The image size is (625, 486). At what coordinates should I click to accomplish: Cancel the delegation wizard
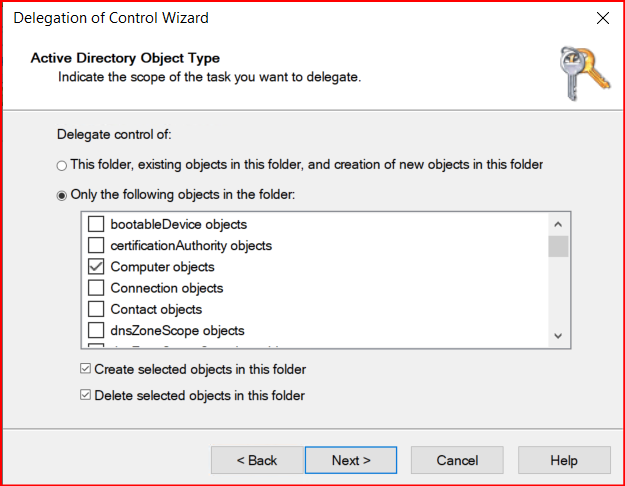click(457, 460)
